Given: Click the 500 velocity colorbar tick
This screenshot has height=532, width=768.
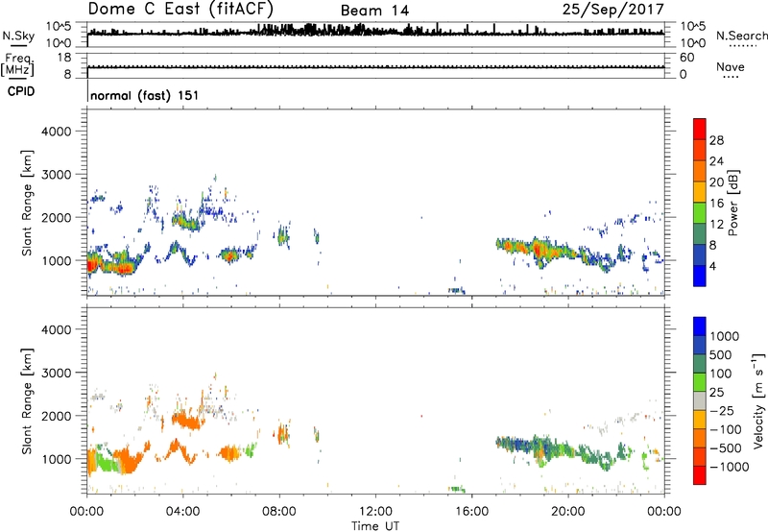Looking at the screenshot, I should point(721,354).
